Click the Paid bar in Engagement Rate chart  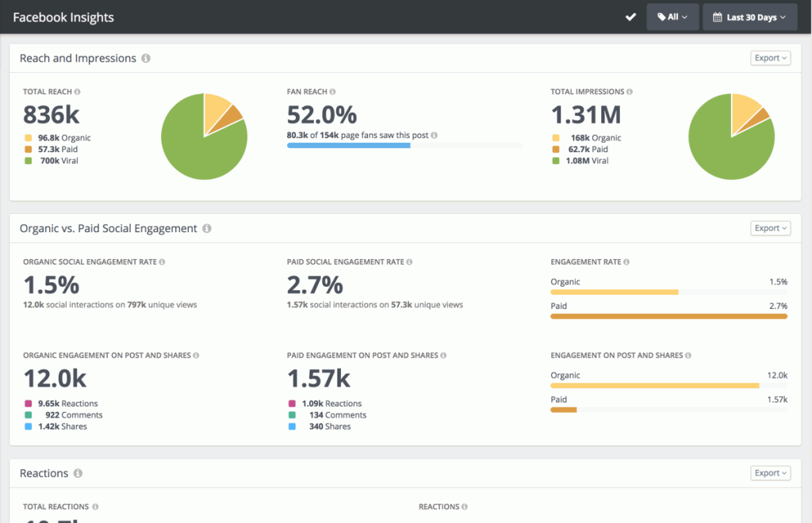point(668,316)
